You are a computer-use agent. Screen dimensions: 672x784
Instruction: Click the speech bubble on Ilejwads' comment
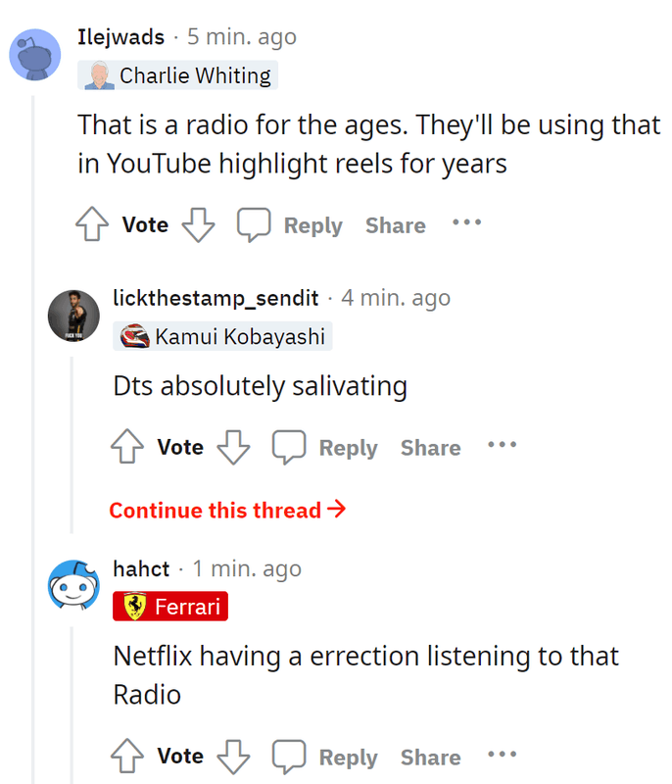254,225
